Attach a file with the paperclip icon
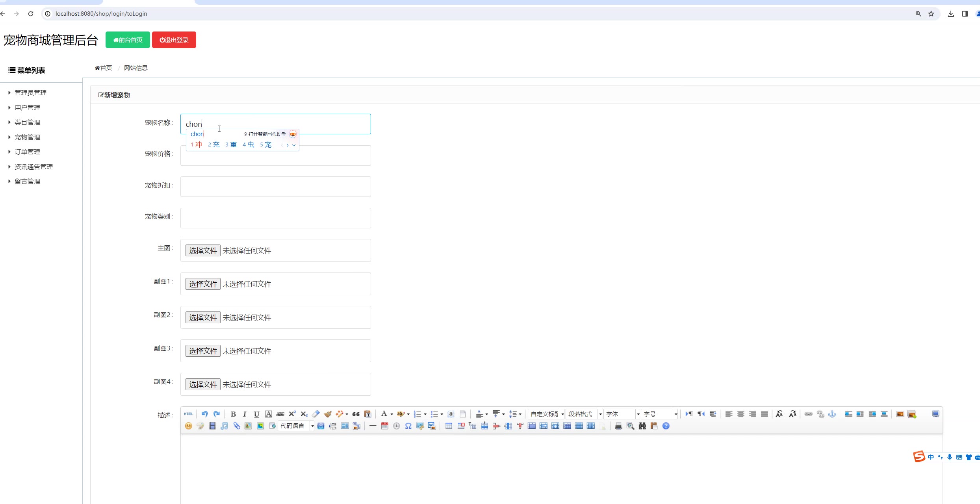The height and width of the screenshot is (504, 980). coord(236,426)
